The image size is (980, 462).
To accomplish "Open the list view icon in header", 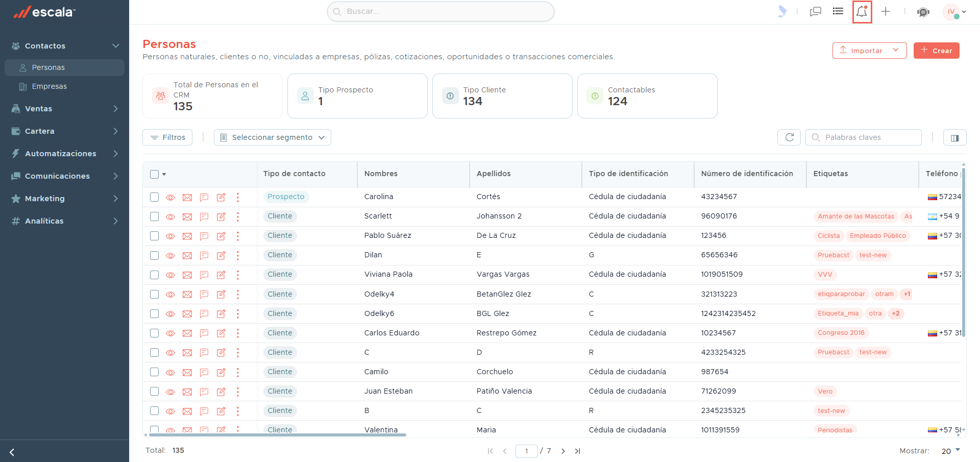I will tap(838, 11).
